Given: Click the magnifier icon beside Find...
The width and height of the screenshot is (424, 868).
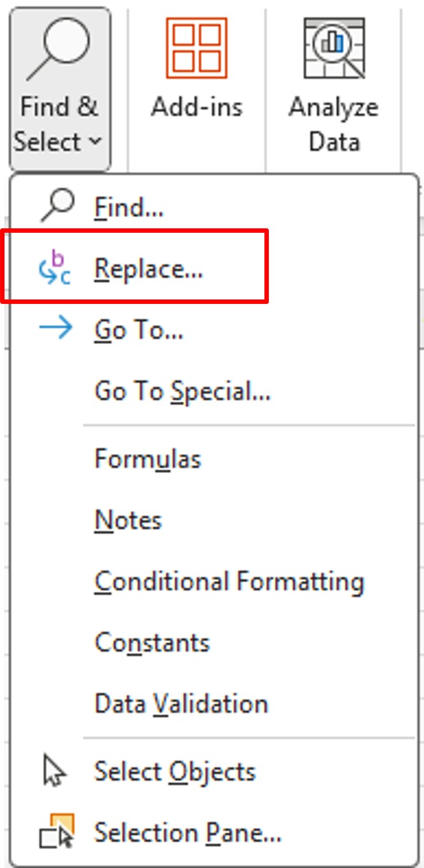Looking at the screenshot, I should pos(57,206).
